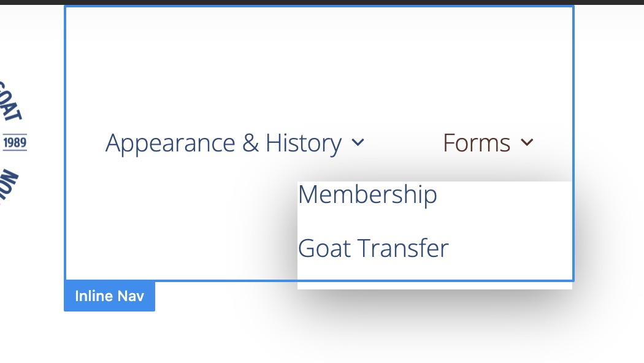This screenshot has height=363, width=644.
Task: Select the Inline Nav block label
Action: click(109, 296)
